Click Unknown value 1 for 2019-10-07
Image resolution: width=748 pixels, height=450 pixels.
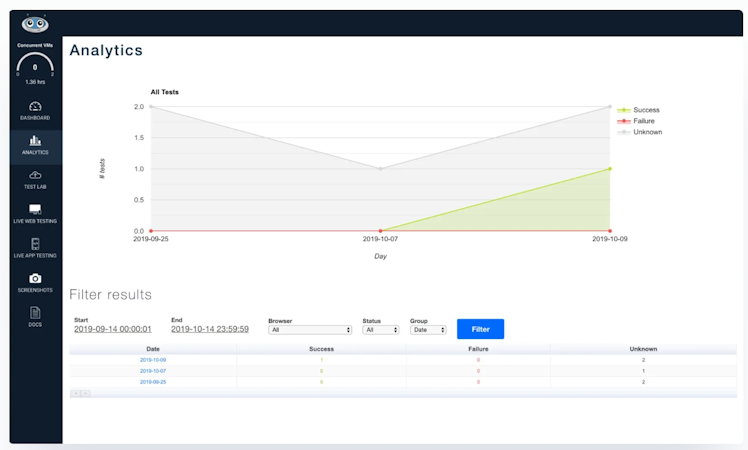pyautogui.click(x=643, y=371)
